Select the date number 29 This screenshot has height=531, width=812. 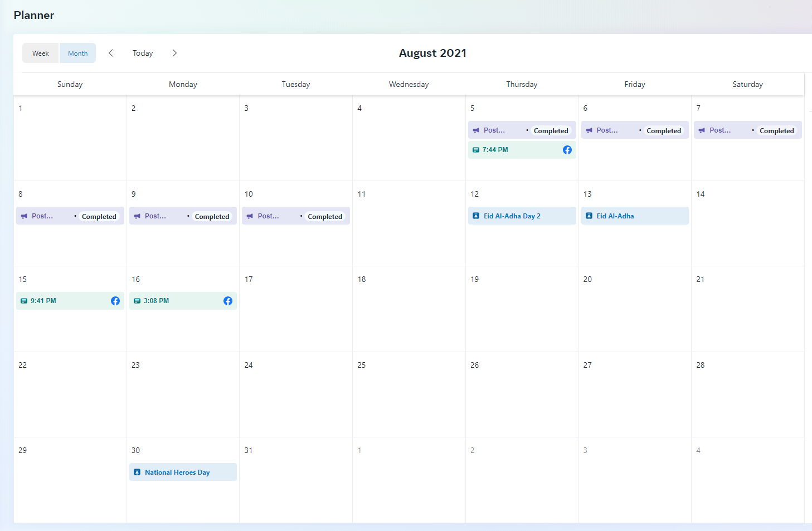point(23,450)
